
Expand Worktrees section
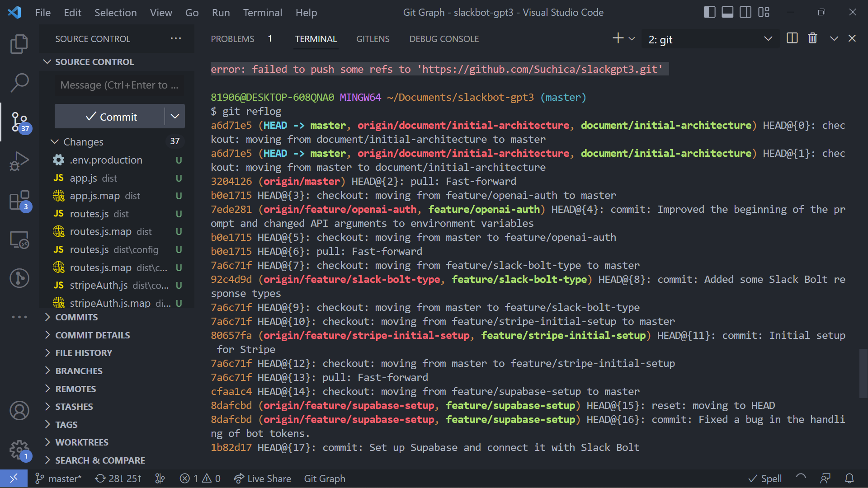[x=82, y=442]
